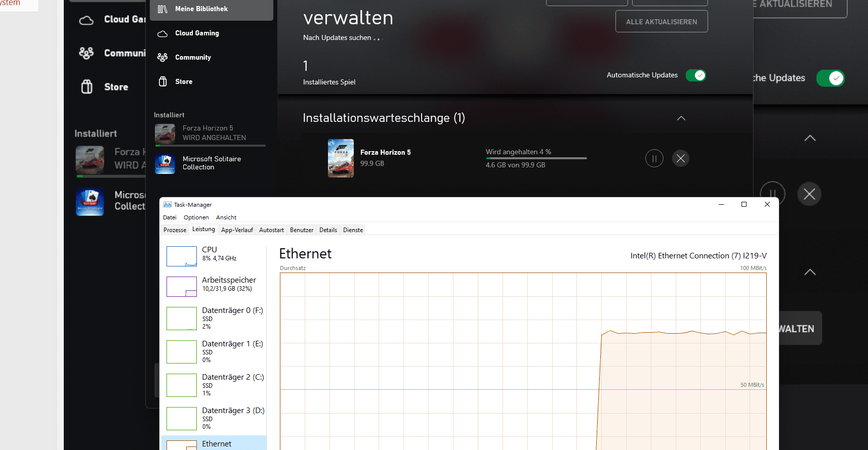The height and width of the screenshot is (450, 868).
Task: Click the Community people icon
Action: tap(162, 57)
